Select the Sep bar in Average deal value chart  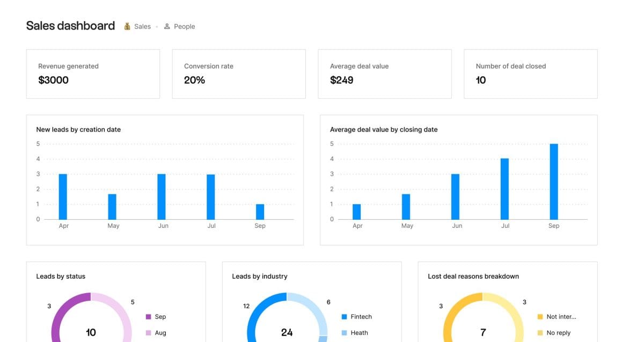(554, 182)
